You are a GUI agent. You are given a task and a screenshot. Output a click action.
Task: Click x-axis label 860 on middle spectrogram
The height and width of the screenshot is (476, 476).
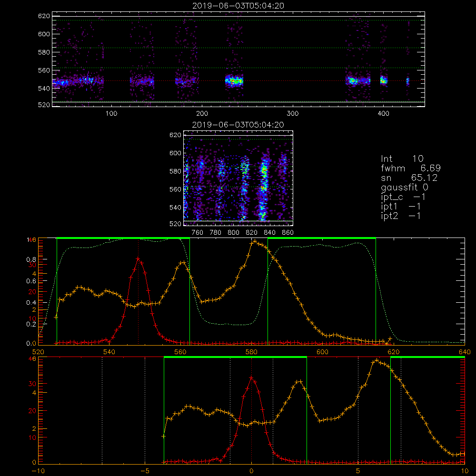[x=288, y=233]
